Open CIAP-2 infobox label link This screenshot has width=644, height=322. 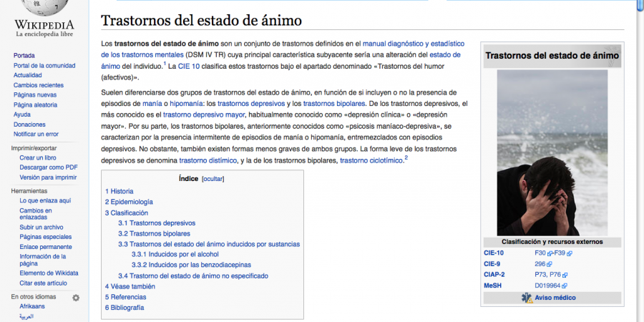494,275
